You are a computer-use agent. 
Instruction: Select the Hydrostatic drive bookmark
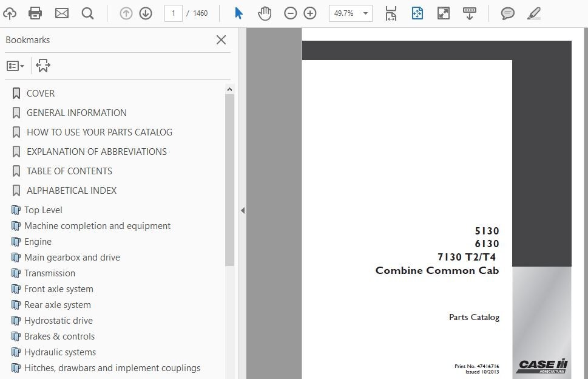coord(58,321)
